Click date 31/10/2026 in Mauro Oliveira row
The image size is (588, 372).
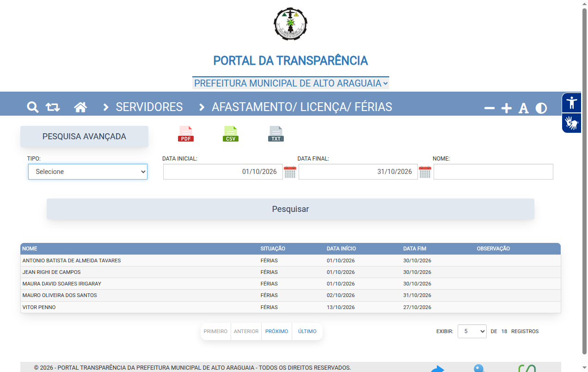pyautogui.click(x=417, y=295)
